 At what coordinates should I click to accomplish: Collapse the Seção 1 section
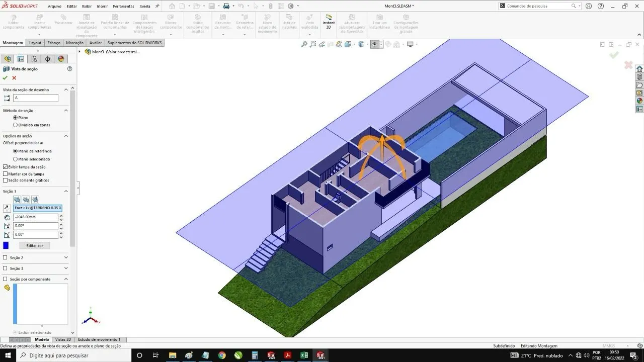pyautogui.click(x=66, y=191)
